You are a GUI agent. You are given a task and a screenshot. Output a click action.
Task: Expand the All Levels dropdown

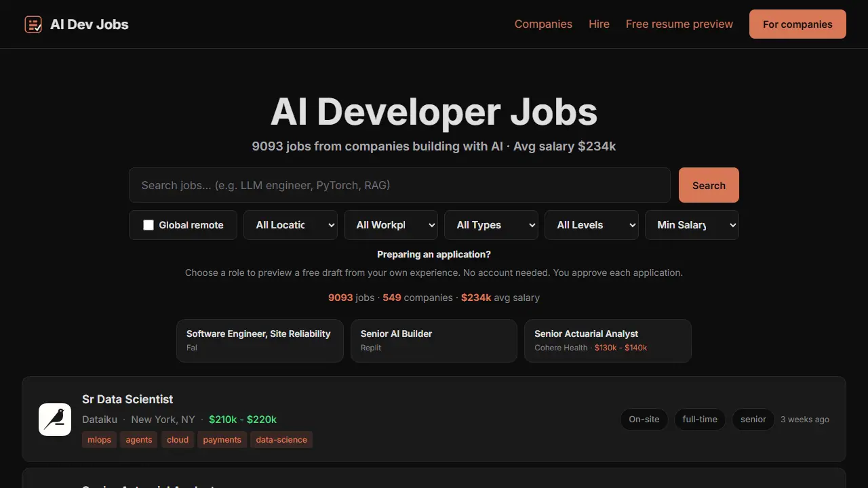click(x=591, y=225)
